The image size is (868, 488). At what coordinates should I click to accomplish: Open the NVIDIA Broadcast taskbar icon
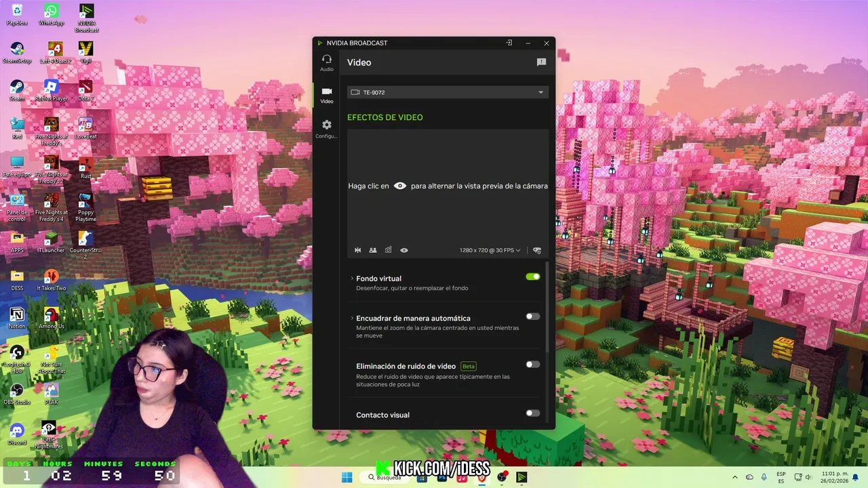pyautogui.click(x=521, y=477)
